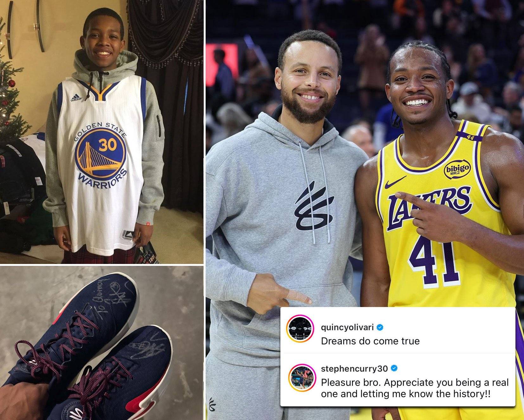Image resolution: width=524 pixels, height=420 pixels.
Task: Click the adidas logo on Warriors jersey
Action: pos(76,98)
